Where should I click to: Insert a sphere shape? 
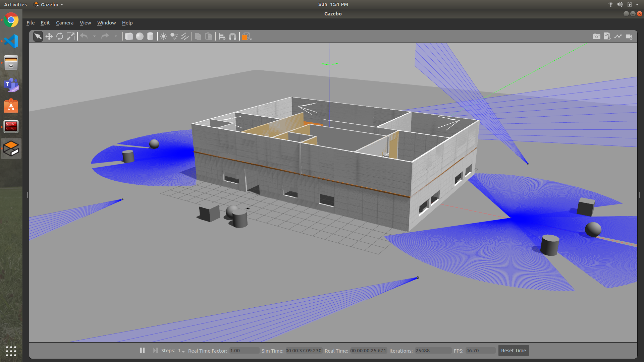(140, 37)
